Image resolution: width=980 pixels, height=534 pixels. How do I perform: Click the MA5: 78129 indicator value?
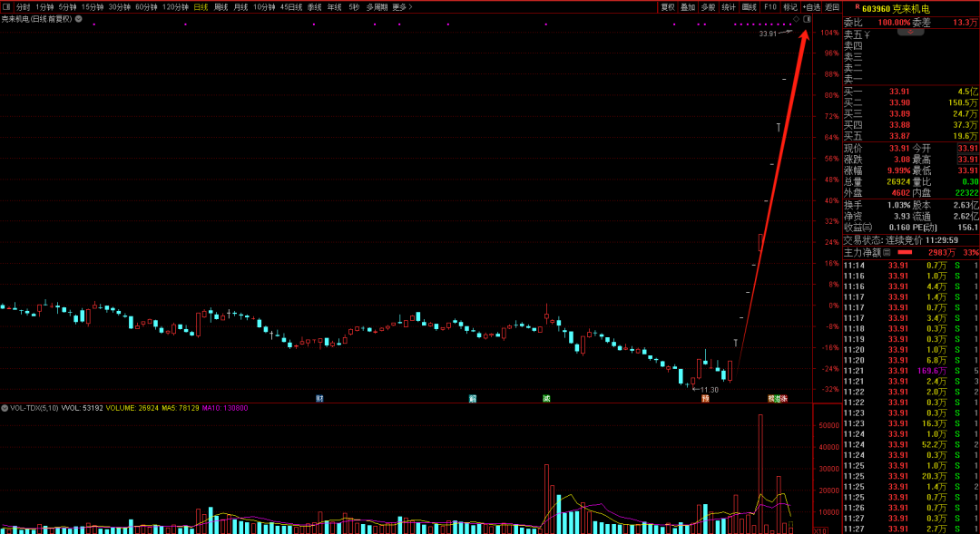tap(181, 408)
